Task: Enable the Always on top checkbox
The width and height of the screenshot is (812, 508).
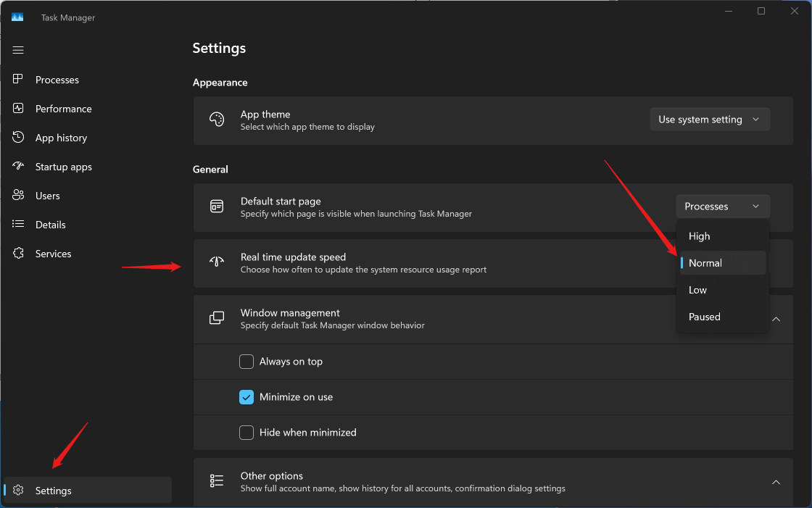Action: 246,362
